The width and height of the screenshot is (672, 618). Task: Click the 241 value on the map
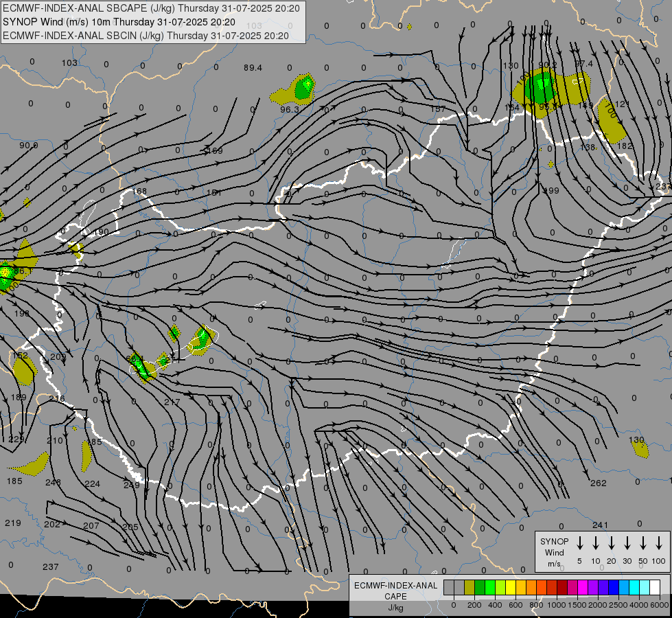tap(600, 525)
